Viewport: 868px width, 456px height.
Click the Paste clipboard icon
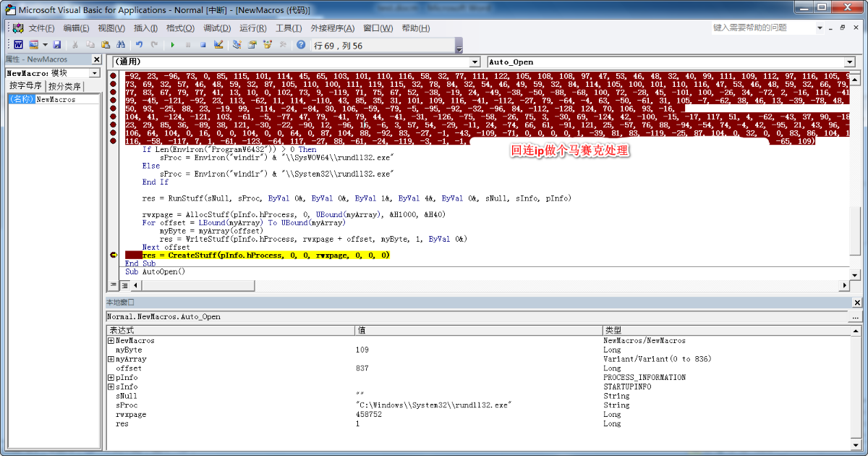pyautogui.click(x=104, y=45)
